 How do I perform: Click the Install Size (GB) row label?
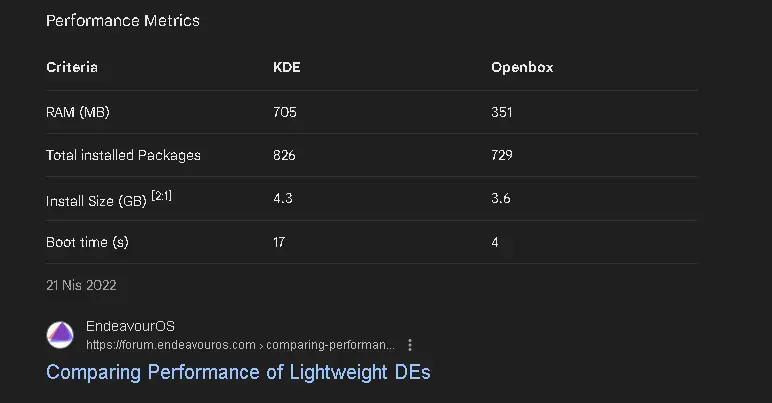pos(96,201)
